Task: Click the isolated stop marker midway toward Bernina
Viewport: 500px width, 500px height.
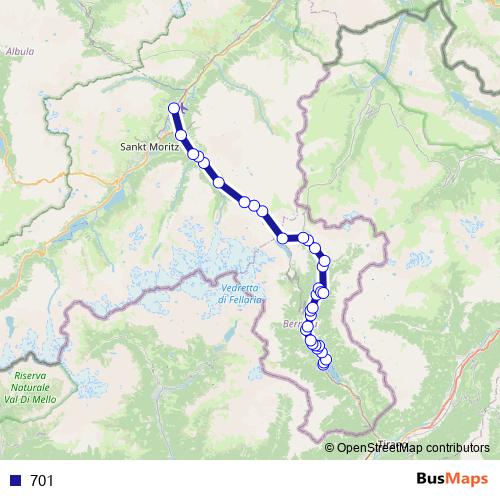Action: (x=219, y=182)
